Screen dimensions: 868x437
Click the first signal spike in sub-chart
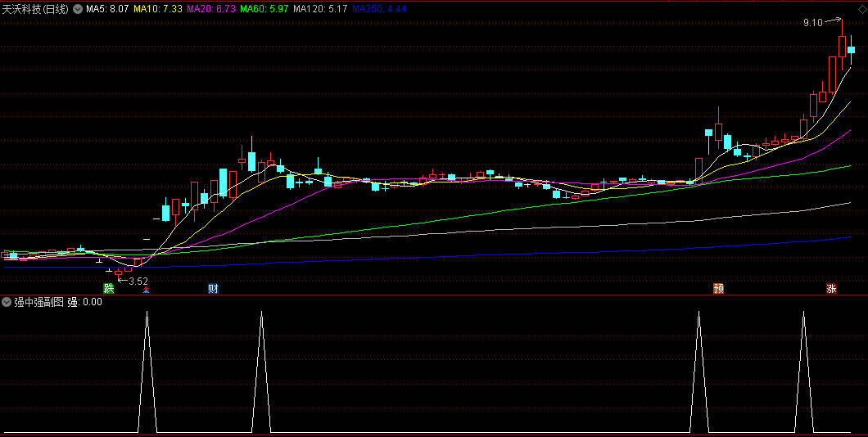tap(147, 371)
